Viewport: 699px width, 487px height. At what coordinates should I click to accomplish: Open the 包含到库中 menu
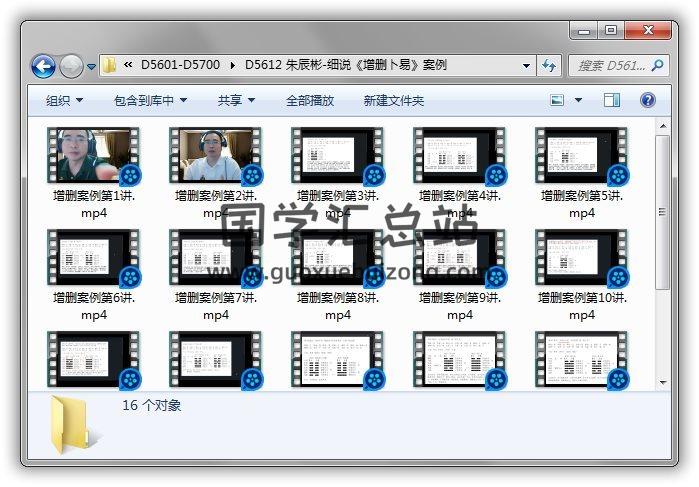150,101
